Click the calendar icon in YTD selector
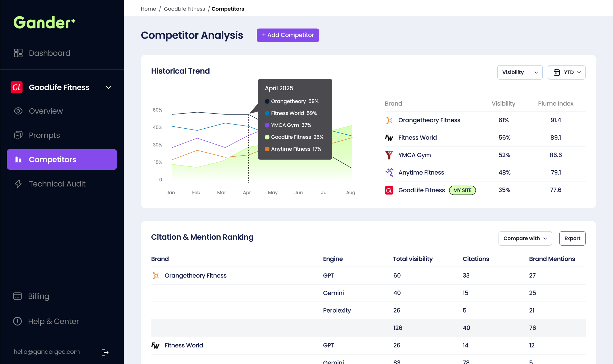 pyautogui.click(x=556, y=72)
